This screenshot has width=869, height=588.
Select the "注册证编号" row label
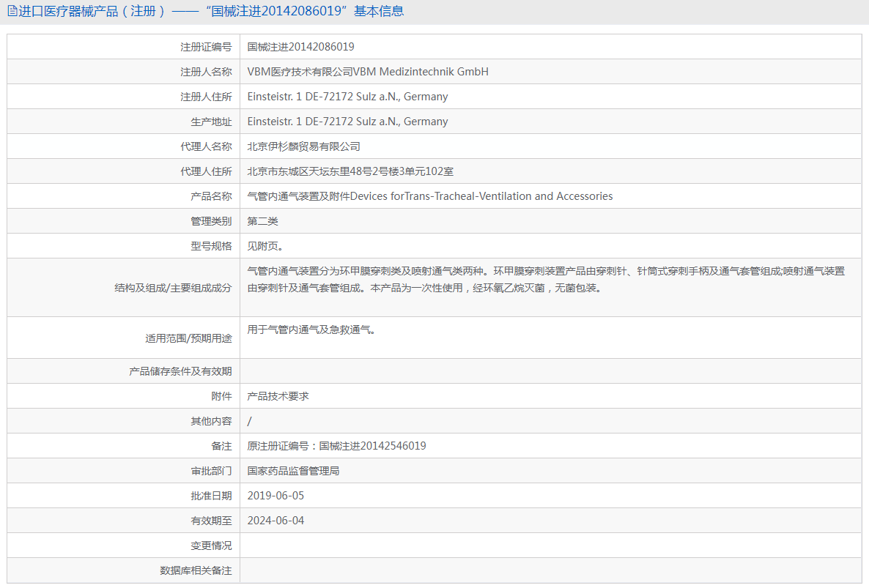[206, 47]
